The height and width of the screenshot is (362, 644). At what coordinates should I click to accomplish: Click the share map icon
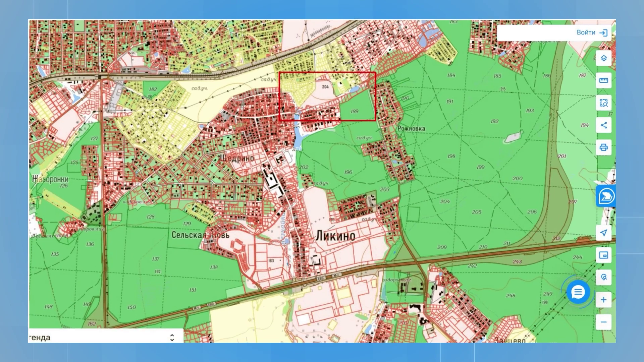(603, 125)
